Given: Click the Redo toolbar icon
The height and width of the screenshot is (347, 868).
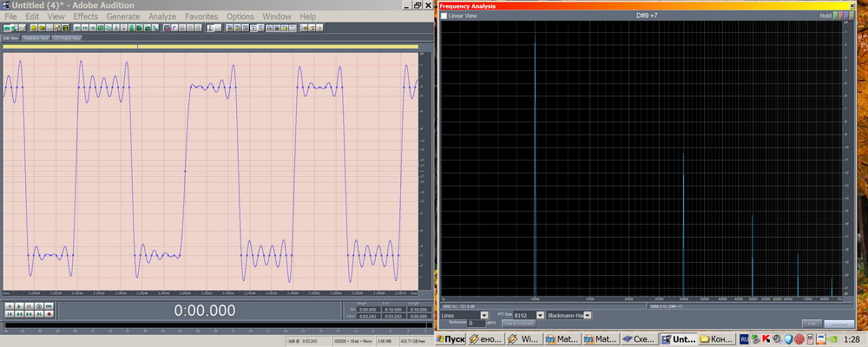Looking at the screenshot, I should pos(85,28).
